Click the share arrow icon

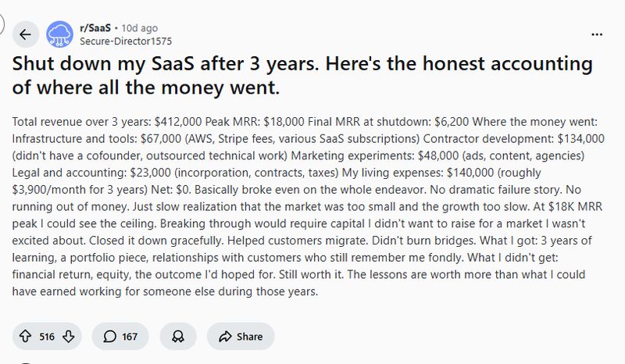click(226, 337)
